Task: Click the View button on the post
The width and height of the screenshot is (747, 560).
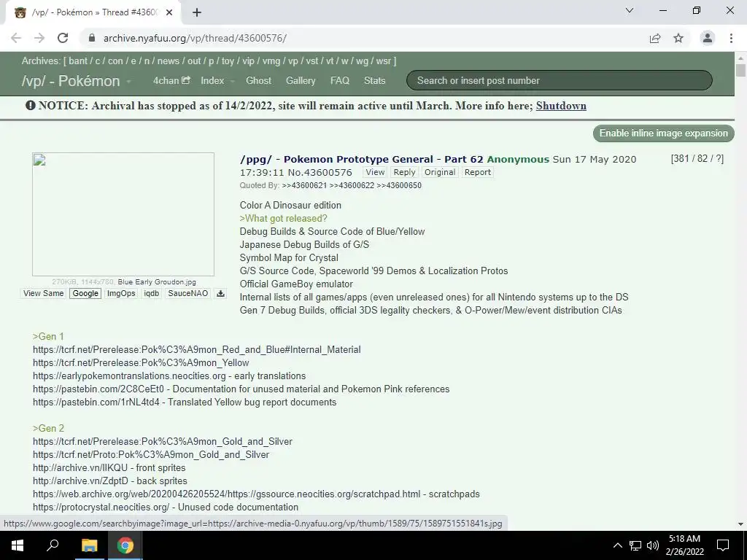Action: 375,172
